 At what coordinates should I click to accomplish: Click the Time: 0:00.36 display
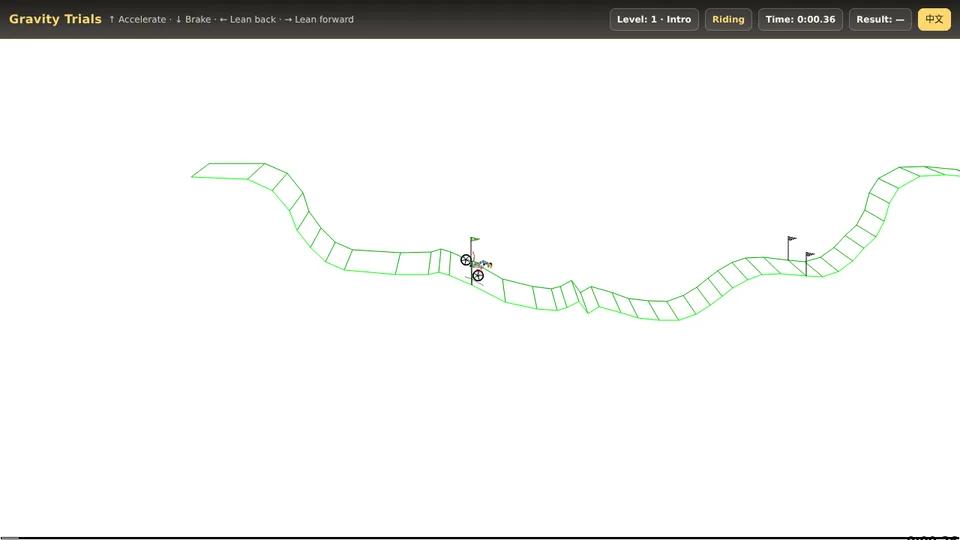tap(800, 20)
